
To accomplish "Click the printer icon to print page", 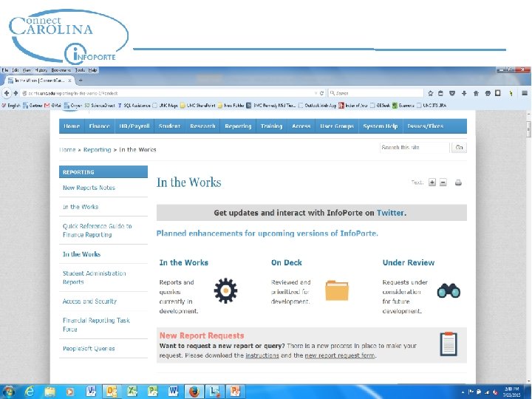I will (458, 183).
